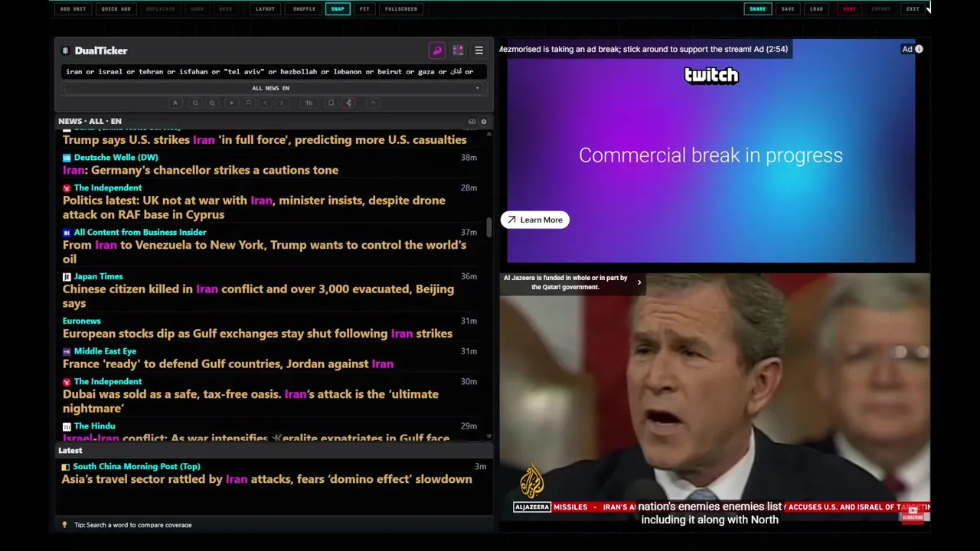The height and width of the screenshot is (551, 980).
Task: Click the SHUFFLE button
Action: [304, 8]
